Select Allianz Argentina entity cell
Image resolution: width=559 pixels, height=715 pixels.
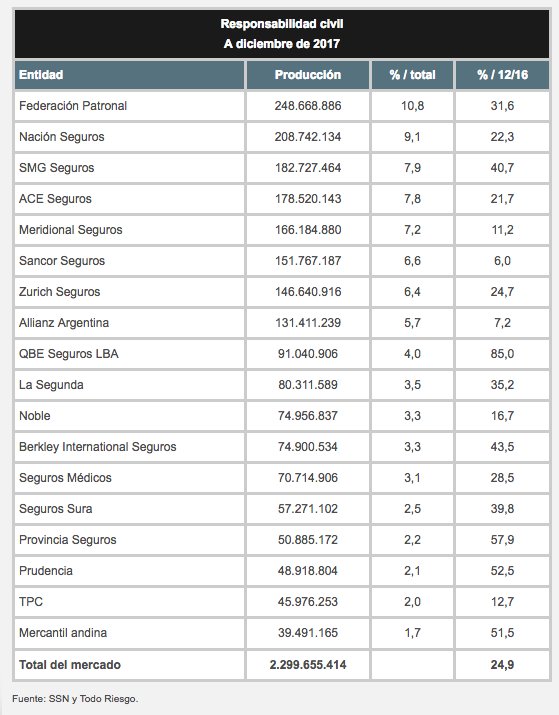tap(129, 323)
